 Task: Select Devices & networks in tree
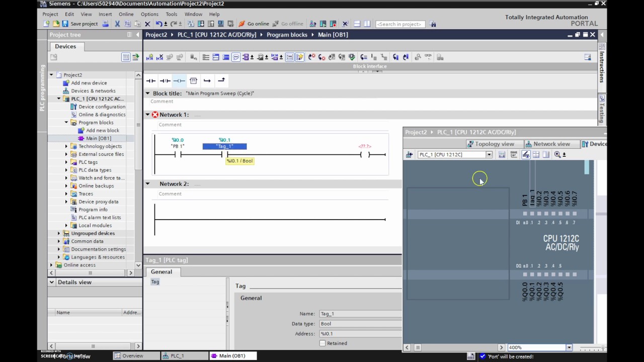93,91
